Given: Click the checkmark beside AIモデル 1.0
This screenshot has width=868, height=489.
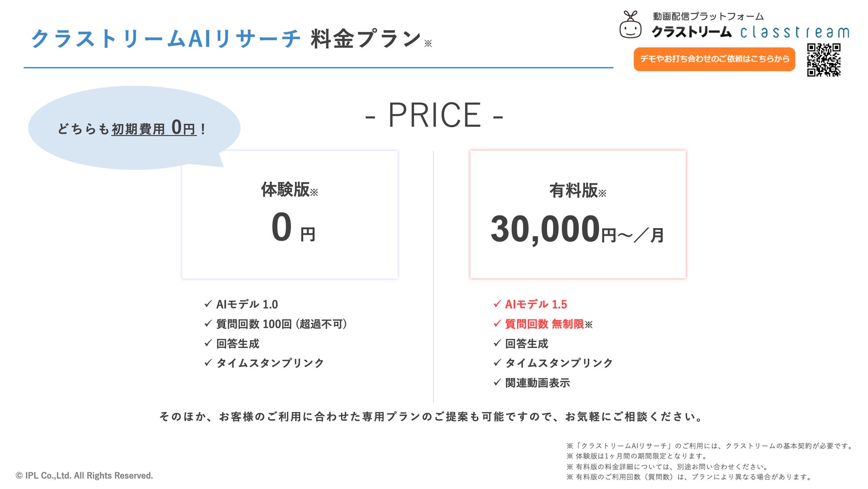Looking at the screenshot, I should click(208, 304).
